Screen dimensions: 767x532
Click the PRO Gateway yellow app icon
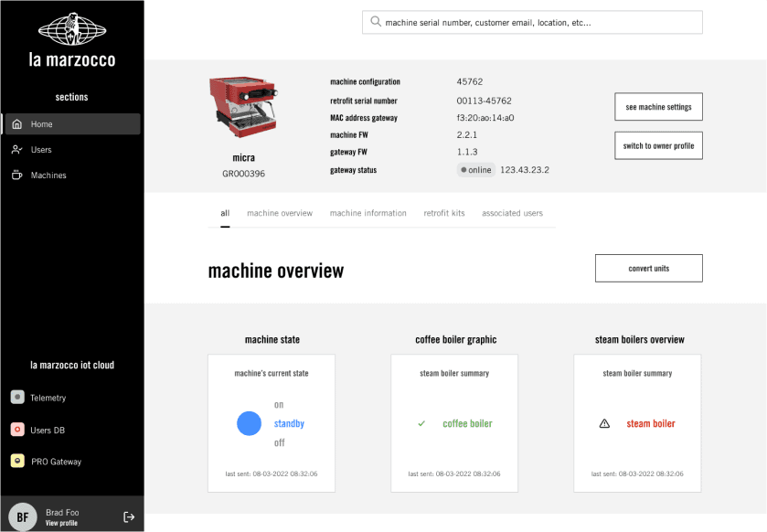click(17, 461)
